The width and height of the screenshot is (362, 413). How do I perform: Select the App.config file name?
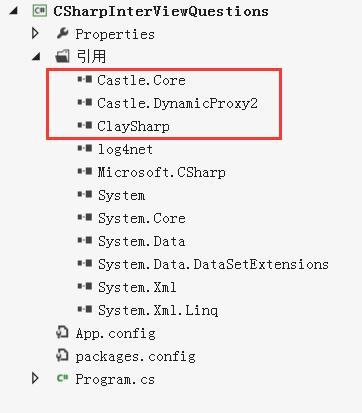[115, 333]
